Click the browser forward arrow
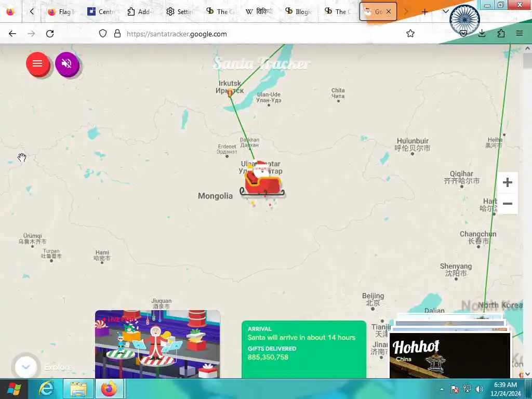 (x=31, y=34)
